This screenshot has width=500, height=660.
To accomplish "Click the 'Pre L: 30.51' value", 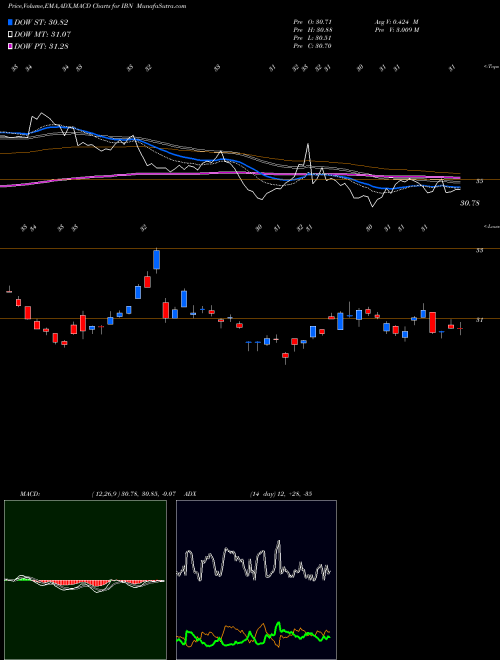I will coord(313,38).
